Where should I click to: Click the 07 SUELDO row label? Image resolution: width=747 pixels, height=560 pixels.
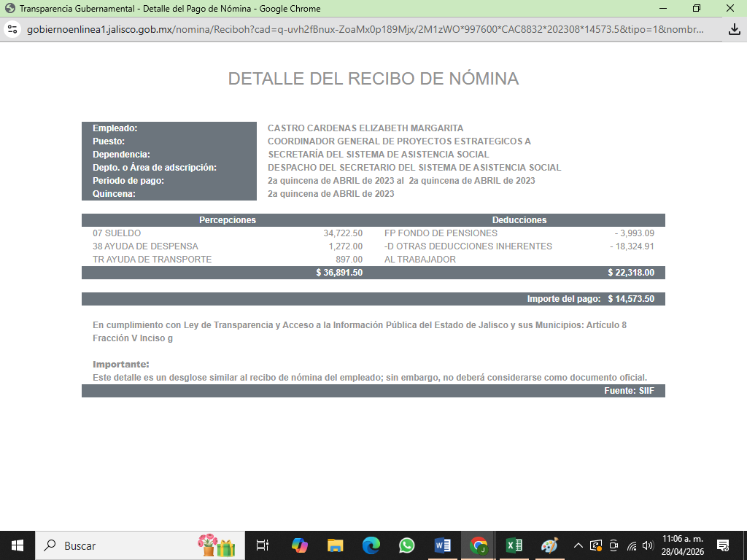click(x=117, y=233)
